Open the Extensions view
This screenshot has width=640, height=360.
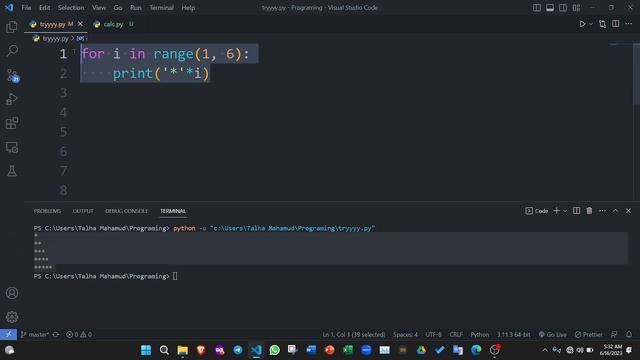[12, 123]
